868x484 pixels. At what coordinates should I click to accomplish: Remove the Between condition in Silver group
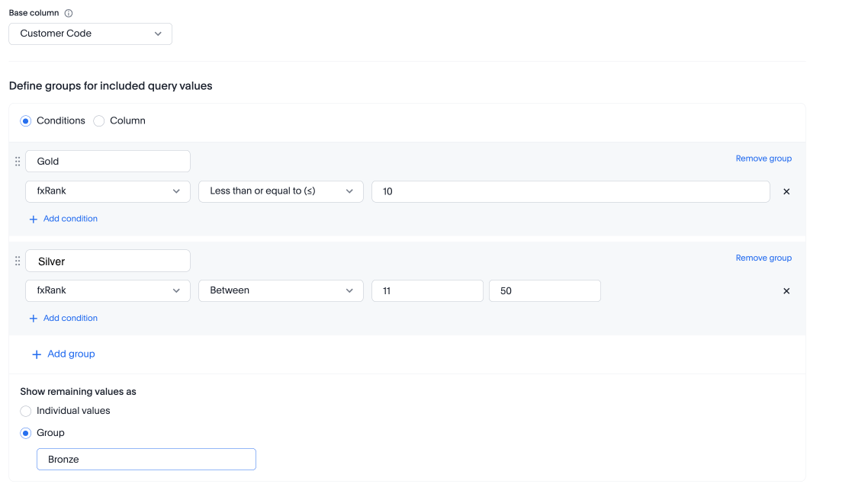(786, 290)
